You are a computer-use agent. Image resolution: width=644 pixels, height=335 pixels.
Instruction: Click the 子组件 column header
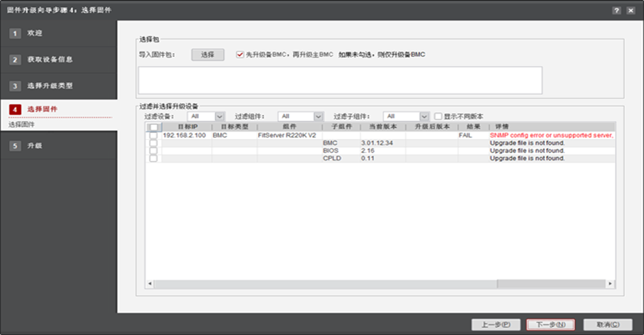point(341,127)
